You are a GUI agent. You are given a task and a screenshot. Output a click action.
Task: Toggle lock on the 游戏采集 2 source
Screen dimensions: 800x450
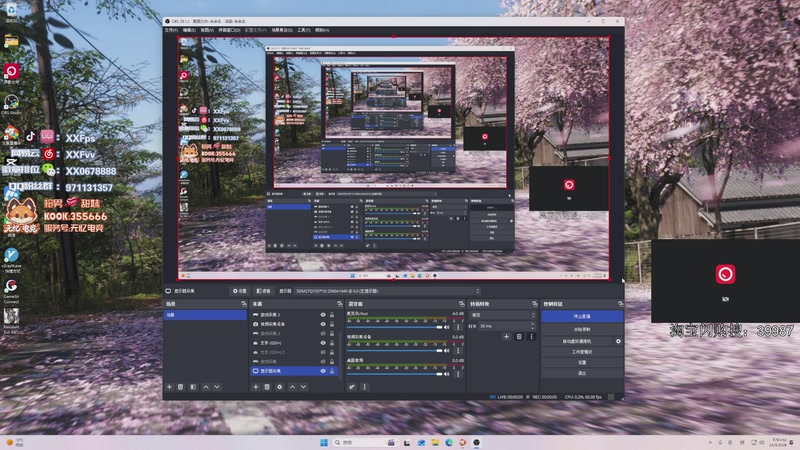(332, 315)
